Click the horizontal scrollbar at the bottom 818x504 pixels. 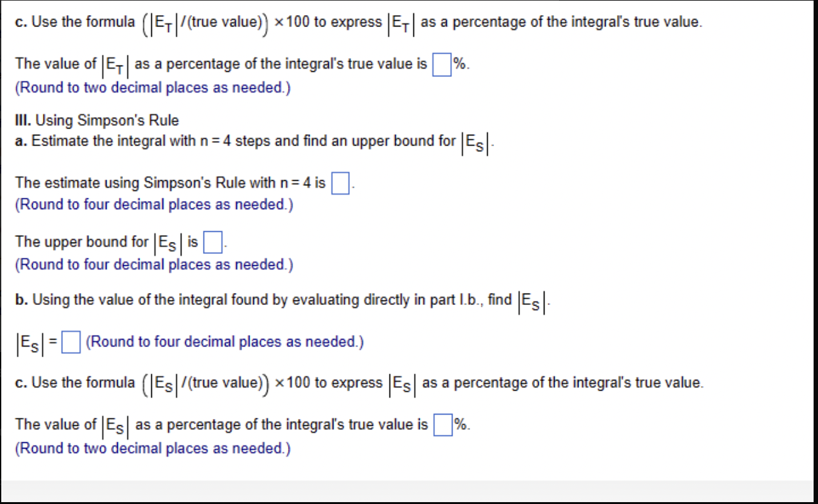[x=409, y=486]
